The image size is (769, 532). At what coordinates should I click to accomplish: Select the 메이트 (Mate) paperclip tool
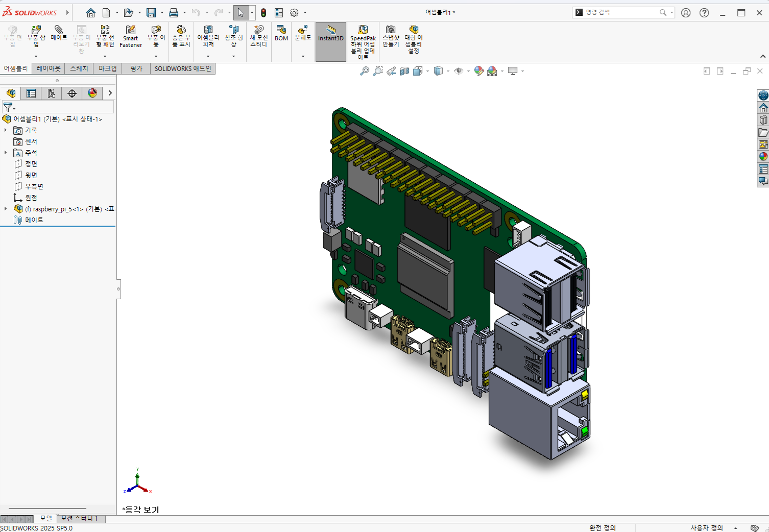[59, 34]
